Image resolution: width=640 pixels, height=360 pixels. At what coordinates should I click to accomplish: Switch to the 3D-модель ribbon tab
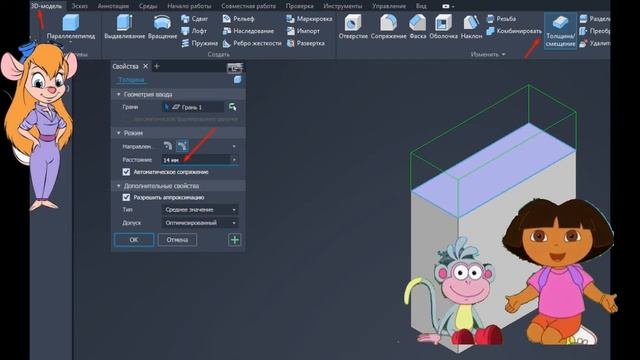[x=46, y=6]
